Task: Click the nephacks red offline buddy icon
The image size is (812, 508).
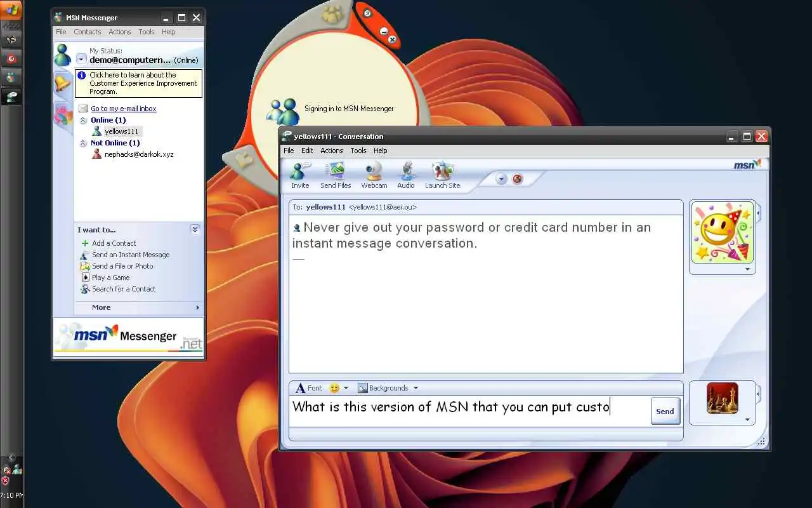Action: [x=96, y=154]
